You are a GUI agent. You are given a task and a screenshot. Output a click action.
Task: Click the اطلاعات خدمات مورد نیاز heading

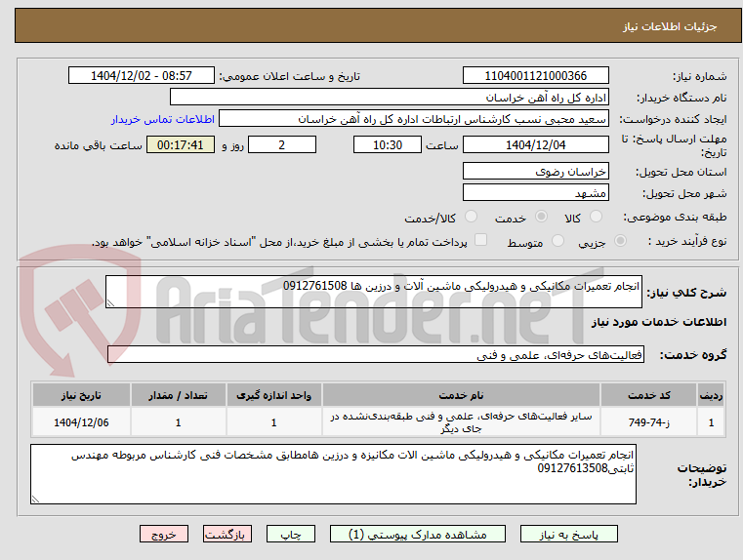659,322
